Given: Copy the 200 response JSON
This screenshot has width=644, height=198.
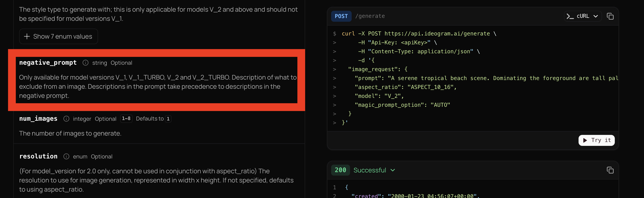Looking at the screenshot, I should 610,170.
